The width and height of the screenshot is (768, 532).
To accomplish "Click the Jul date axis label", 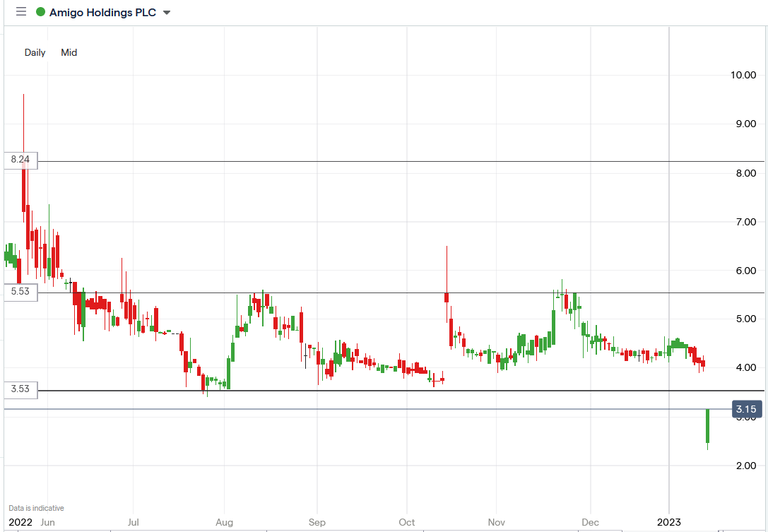I will point(133,522).
